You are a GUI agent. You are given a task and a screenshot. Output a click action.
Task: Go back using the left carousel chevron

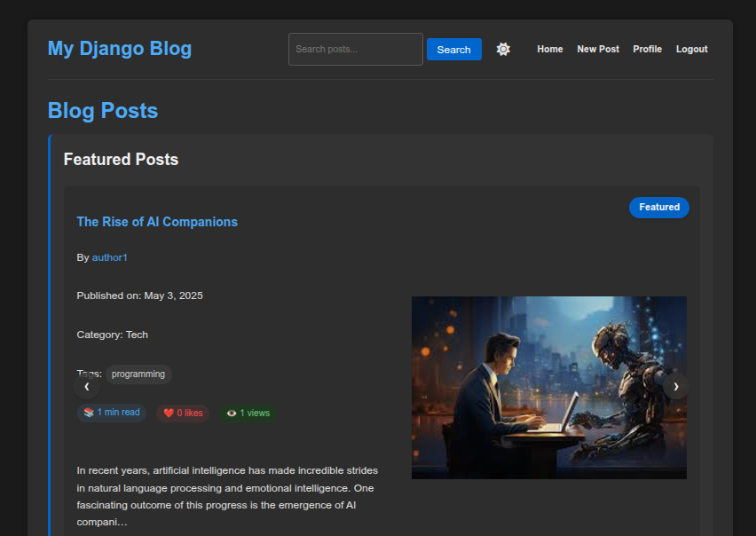coord(87,386)
